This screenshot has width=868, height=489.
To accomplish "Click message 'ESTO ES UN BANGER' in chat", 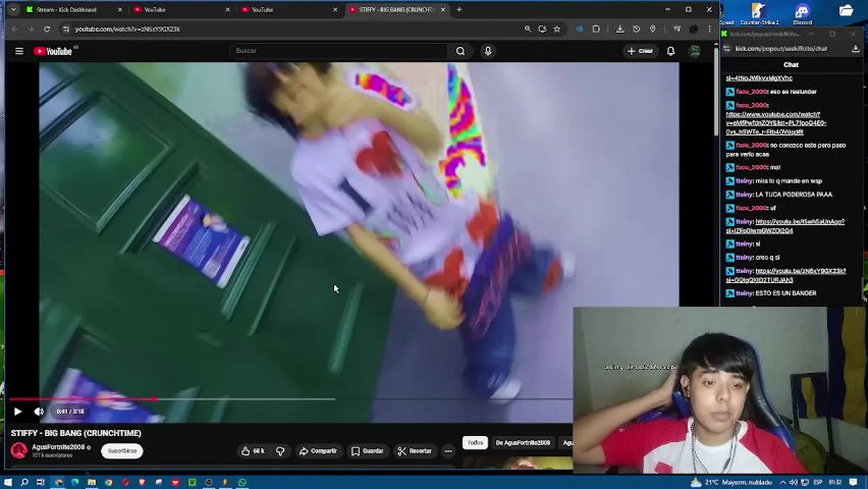I will click(x=786, y=293).
